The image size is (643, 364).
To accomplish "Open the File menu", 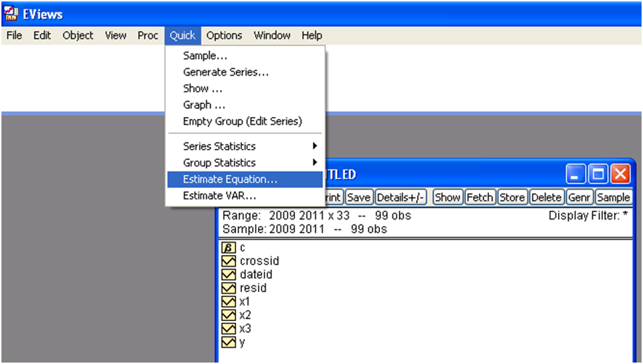I will (15, 36).
